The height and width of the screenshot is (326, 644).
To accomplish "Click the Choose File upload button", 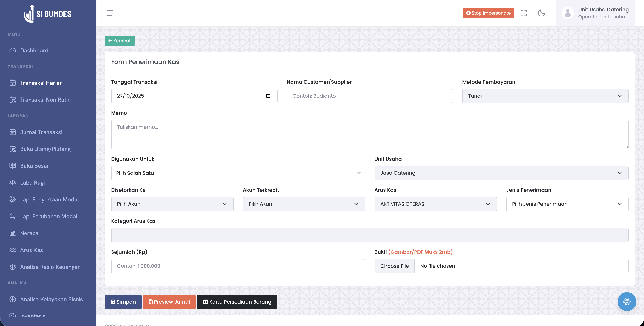I will pyautogui.click(x=394, y=266).
